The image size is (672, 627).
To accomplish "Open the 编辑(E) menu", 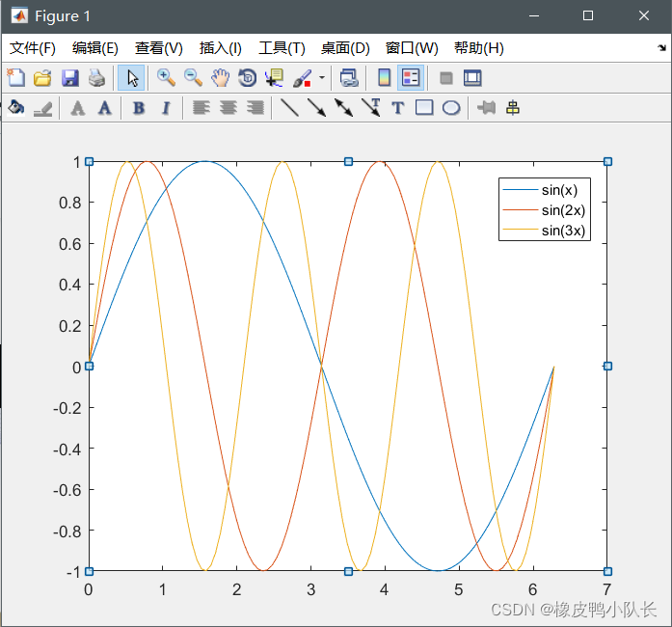I will 95,48.
